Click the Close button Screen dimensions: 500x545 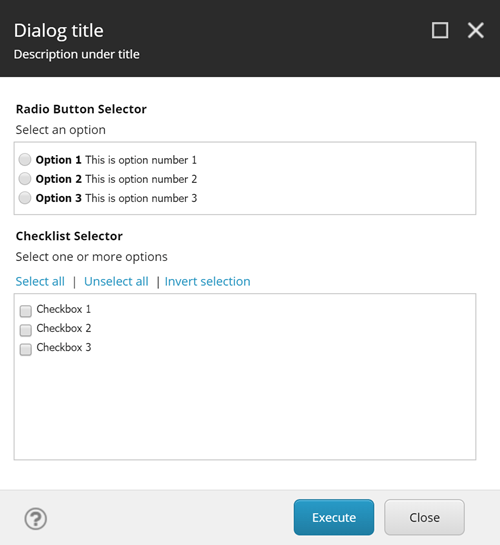point(424,517)
